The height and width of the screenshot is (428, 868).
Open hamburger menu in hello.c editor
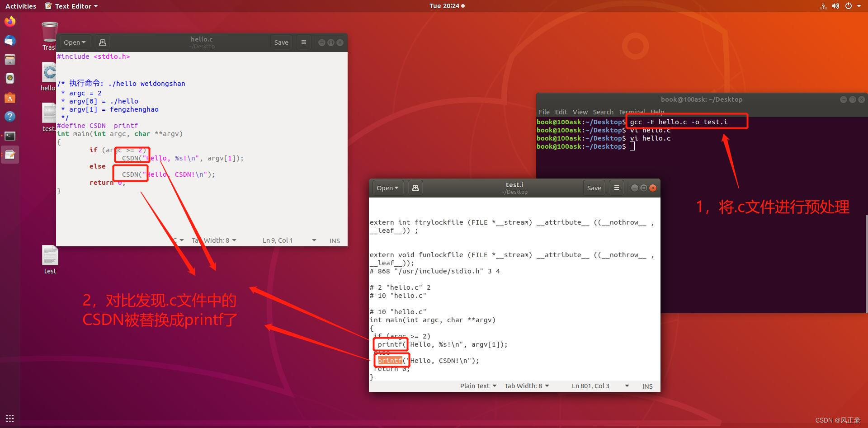(x=304, y=42)
